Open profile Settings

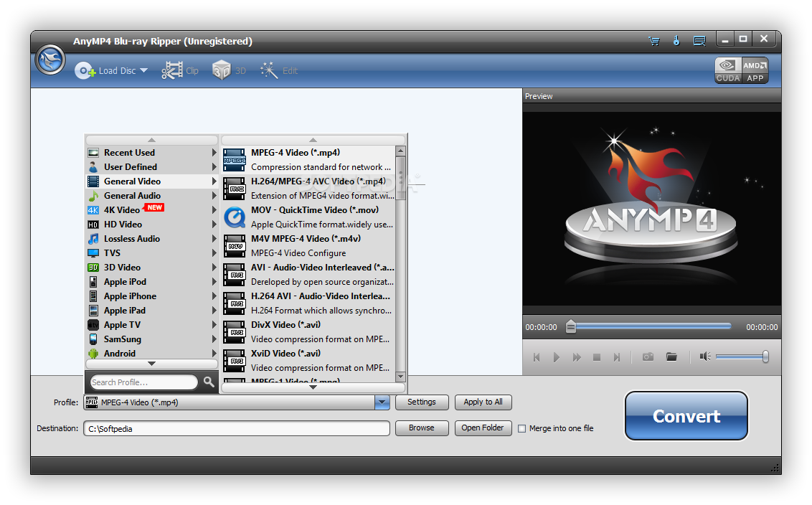422,402
